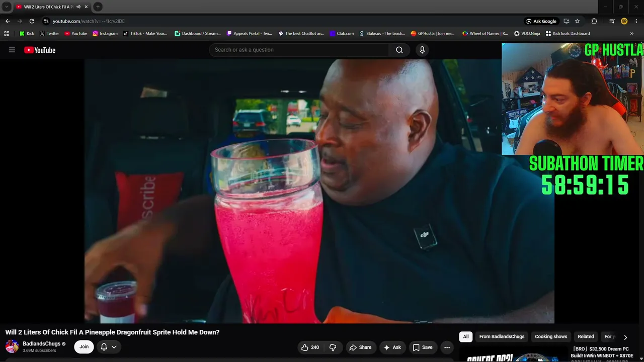The image size is (644, 362).
Task: Mute the tab using its speaker icon
Action: pos(78,7)
